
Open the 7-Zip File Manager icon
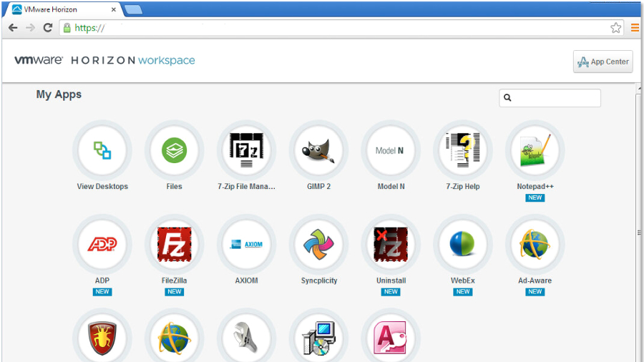pyautogui.click(x=246, y=150)
